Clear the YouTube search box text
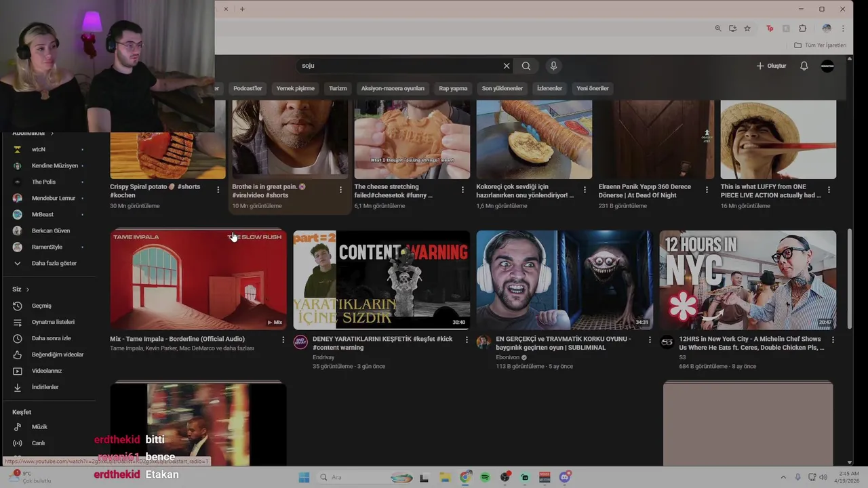 pos(506,66)
